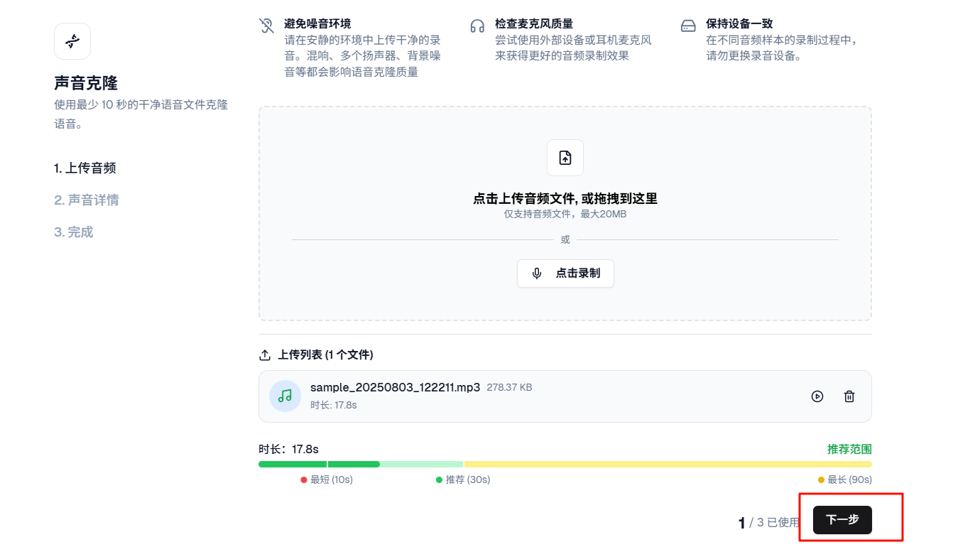Screen dimensions: 980x547
Task: Click the headphone icon next to 检查麦克风质量
Action: coord(479,24)
